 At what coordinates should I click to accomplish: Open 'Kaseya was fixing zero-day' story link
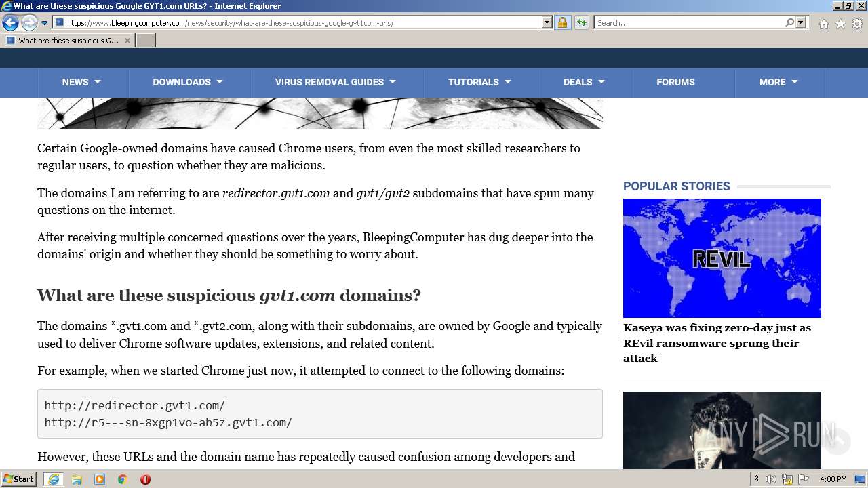[717, 343]
